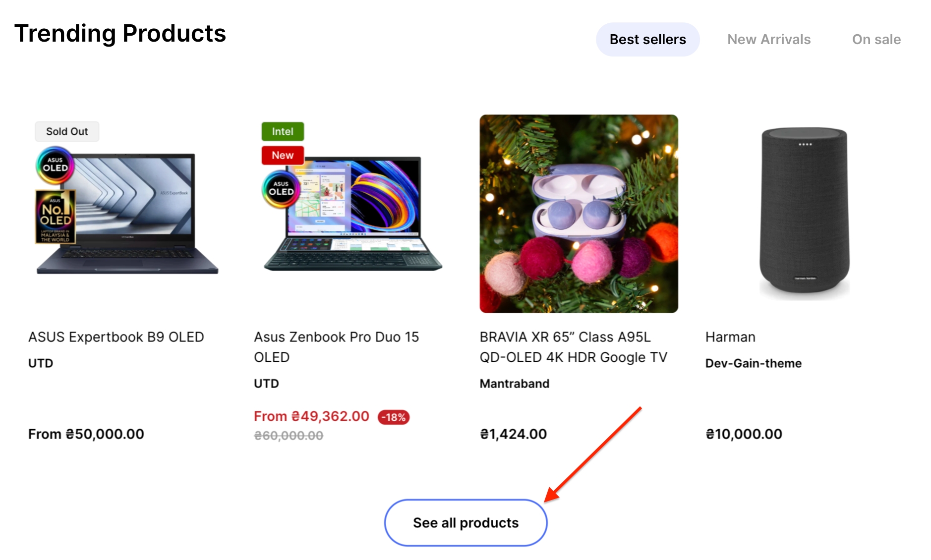
Task: Switch to the New Arrivals tab
Action: click(x=768, y=40)
